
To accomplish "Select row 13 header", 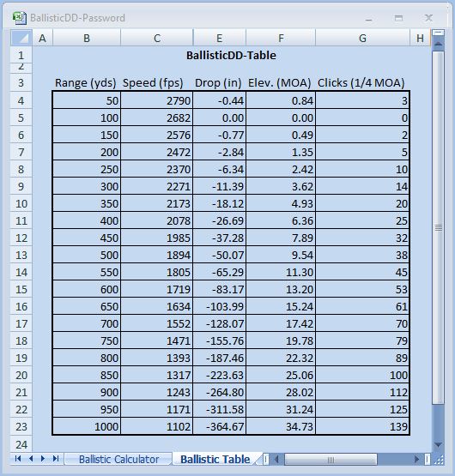I will [x=21, y=255].
